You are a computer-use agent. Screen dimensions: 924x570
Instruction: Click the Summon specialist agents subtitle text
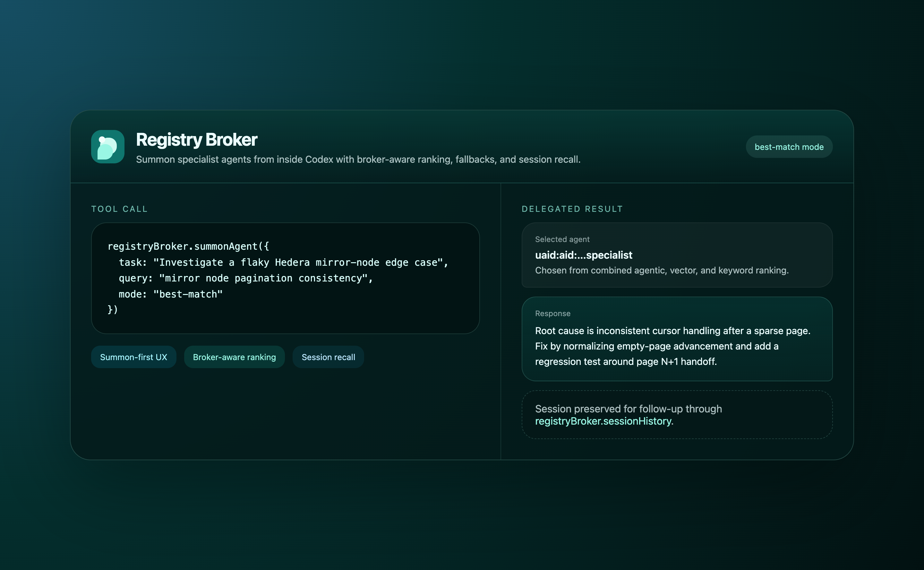click(358, 160)
